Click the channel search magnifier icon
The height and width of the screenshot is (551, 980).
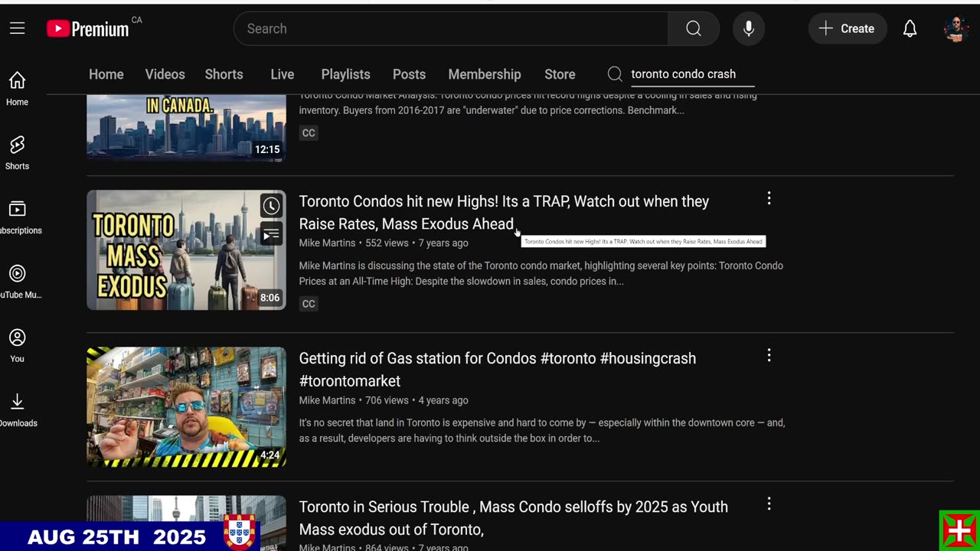tap(615, 74)
